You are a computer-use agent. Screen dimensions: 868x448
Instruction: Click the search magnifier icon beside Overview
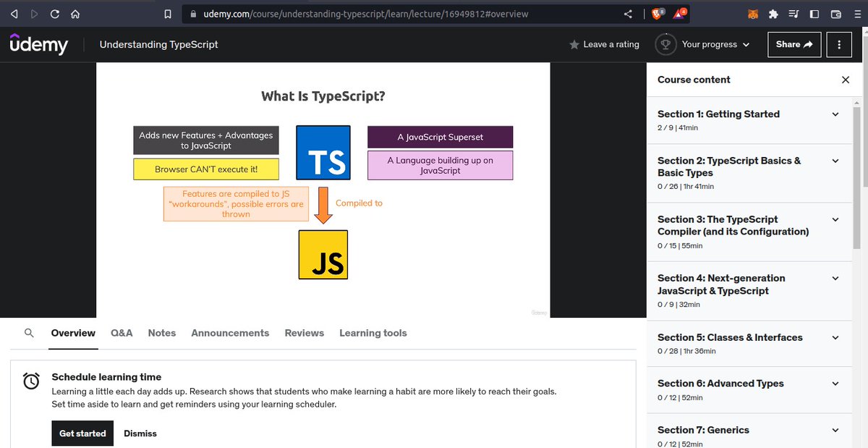point(29,333)
